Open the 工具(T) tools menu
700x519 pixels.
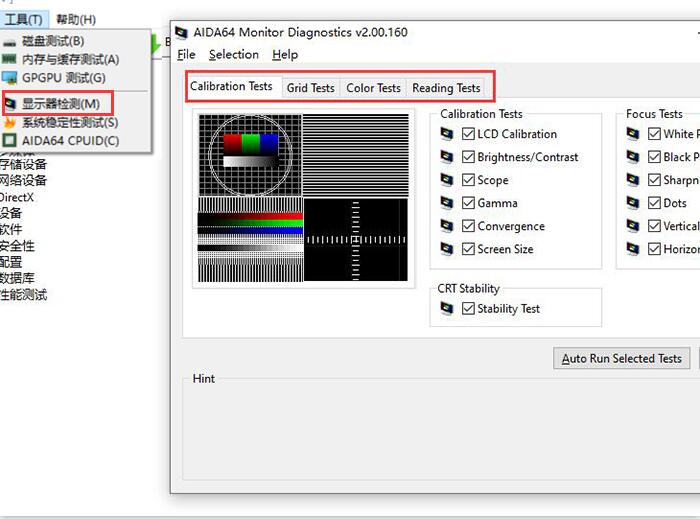(x=23, y=19)
